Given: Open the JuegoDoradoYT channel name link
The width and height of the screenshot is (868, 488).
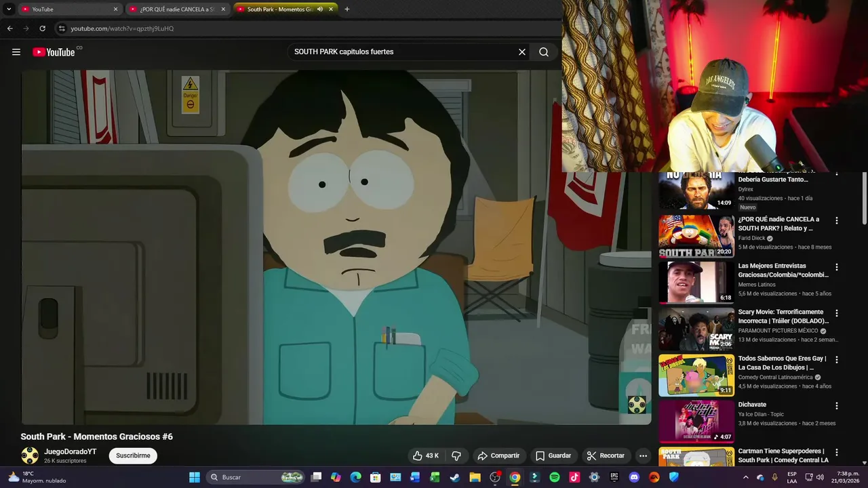Looking at the screenshot, I should [71, 451].
